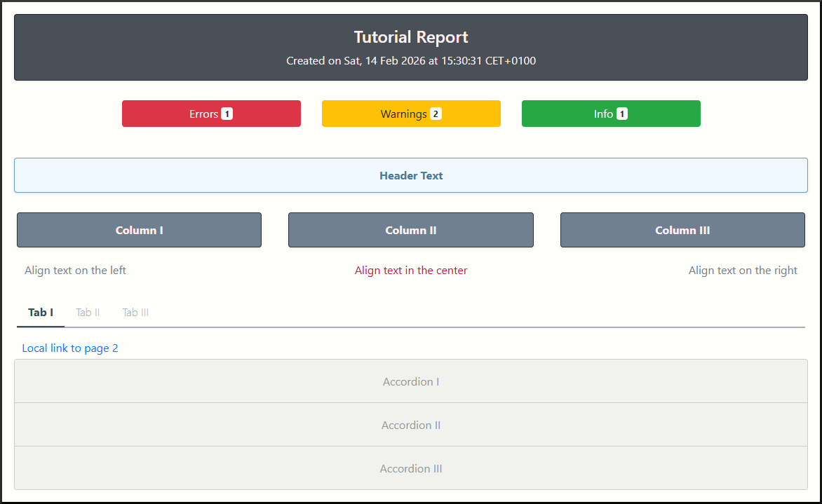
Task: Click the green Info button
Action: point(610,114)
